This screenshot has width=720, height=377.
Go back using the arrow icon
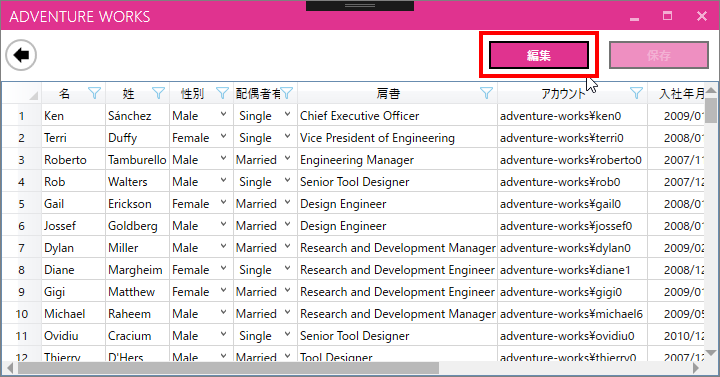pos(21,55)
